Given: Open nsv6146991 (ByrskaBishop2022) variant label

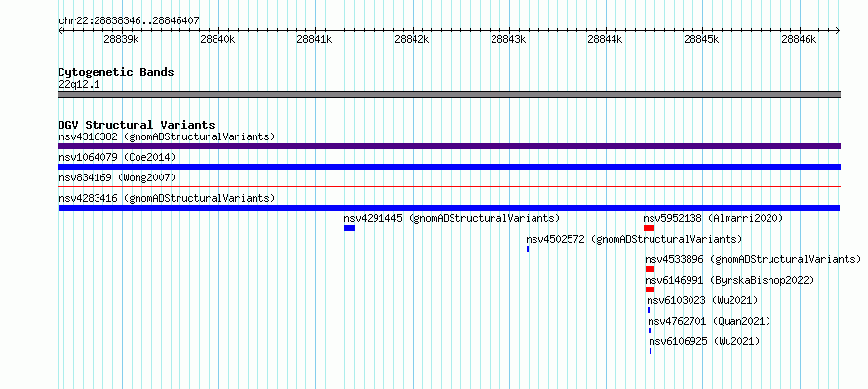Looking at the screenshot, I should pyautogui.click(x=730, y=280).
